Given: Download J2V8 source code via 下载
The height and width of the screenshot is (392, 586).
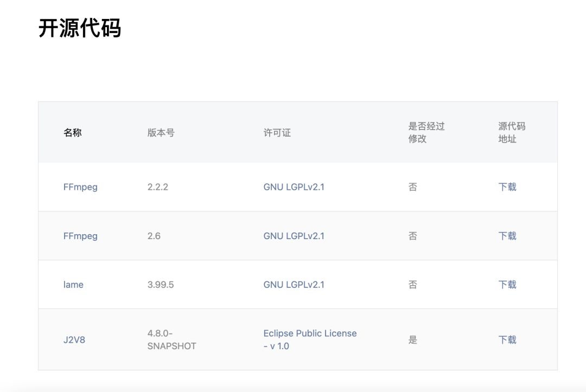Looking at the screenshot, I should tap(507, 340).
